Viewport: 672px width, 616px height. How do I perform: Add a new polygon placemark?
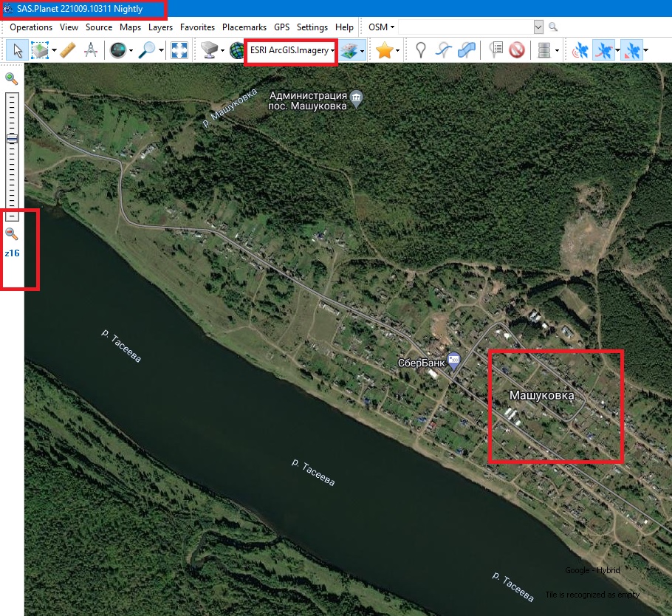point(466,50)
